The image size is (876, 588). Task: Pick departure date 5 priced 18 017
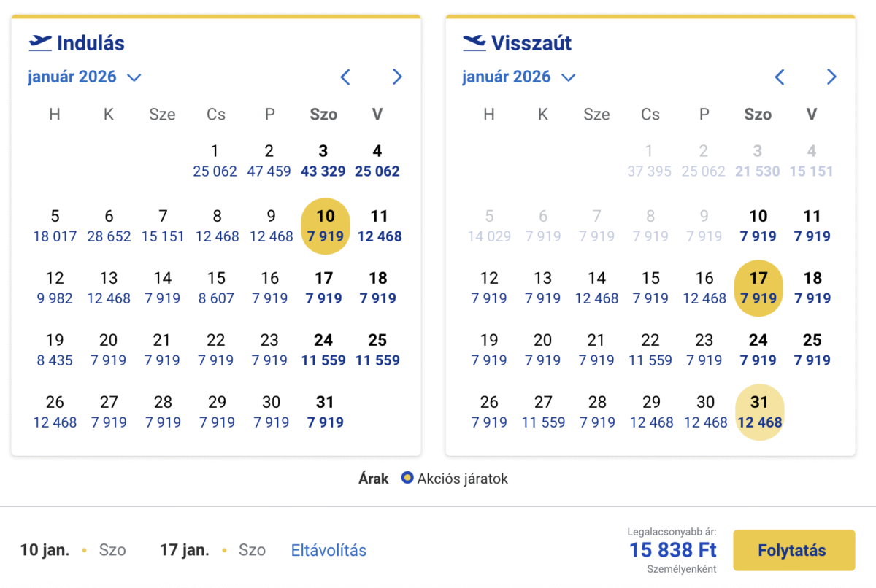pyautogui.click(x=55, y=225)
